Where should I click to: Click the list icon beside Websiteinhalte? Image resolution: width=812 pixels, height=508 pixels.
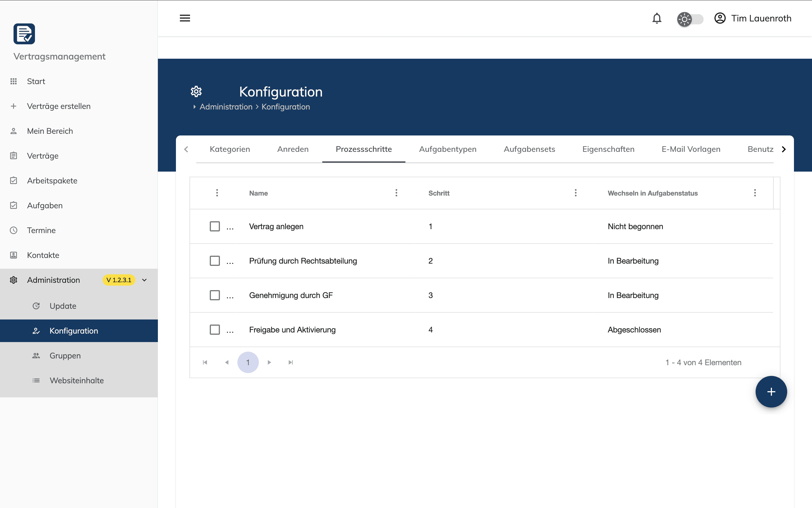pyautogui.click(x=36, y=381)
